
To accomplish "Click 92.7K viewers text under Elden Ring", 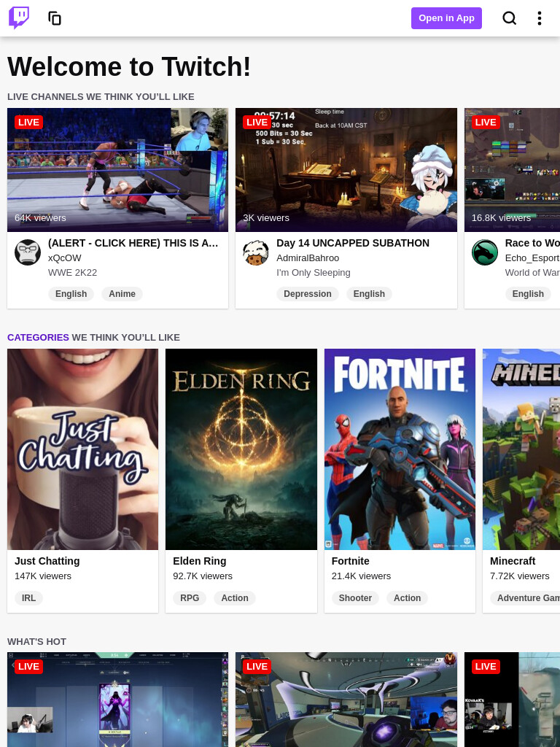I will coord(203,576).
